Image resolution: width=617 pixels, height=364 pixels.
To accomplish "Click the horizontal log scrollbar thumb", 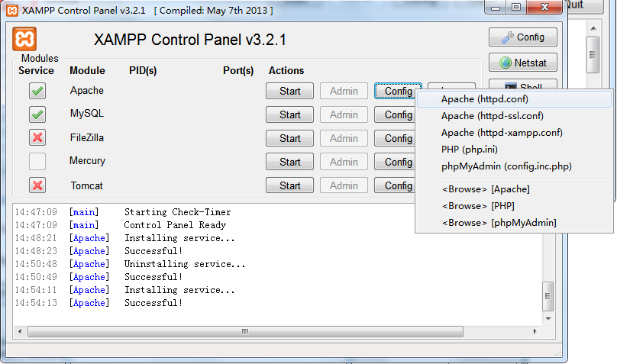I will [245, 331].
